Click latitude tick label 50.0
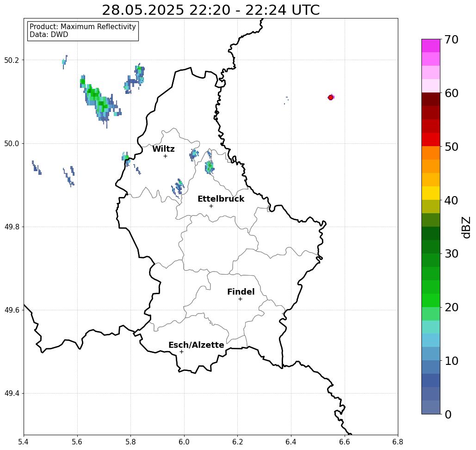Screen dimensions: 476x450 tap(12, 143)
